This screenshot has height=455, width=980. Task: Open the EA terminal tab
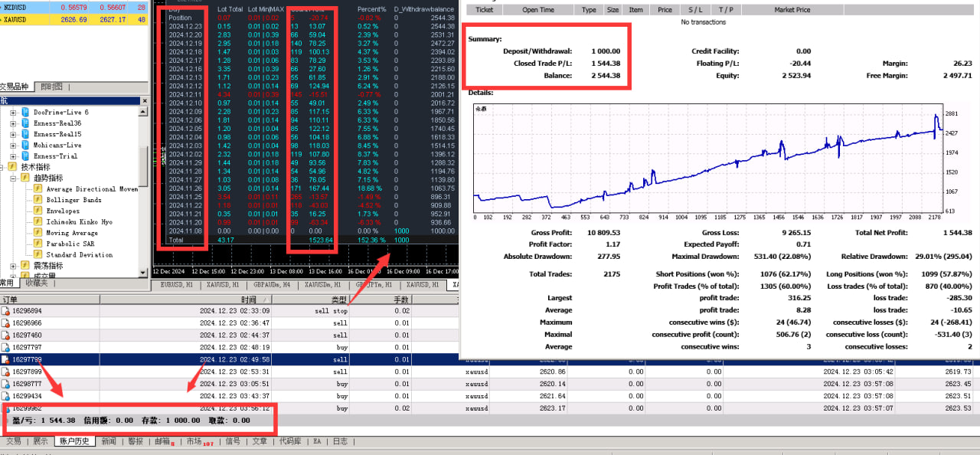coord(317,441)
